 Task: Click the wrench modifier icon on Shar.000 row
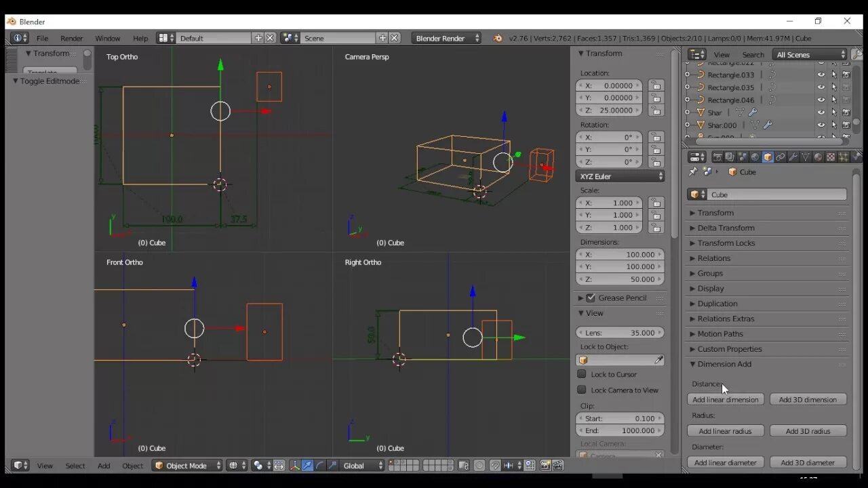[x=768, y=125]
